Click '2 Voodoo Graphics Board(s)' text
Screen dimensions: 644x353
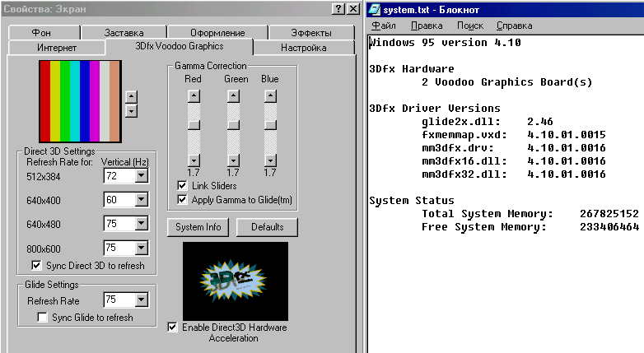click(x=506, y=82)
